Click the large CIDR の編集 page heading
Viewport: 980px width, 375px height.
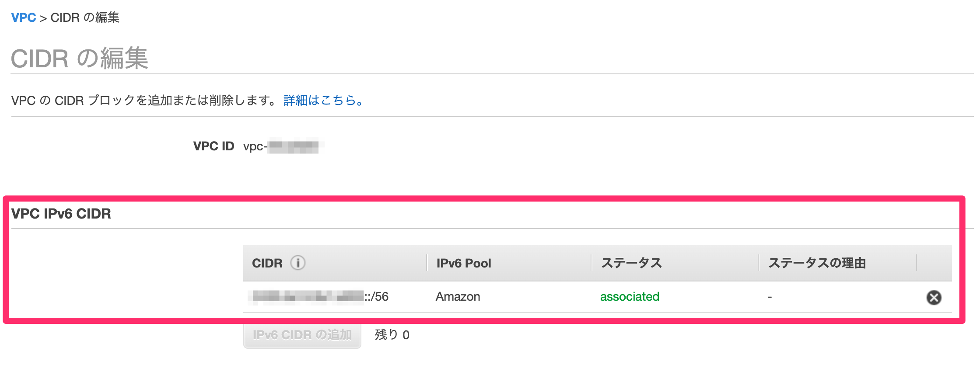click(x=80, y=59)
